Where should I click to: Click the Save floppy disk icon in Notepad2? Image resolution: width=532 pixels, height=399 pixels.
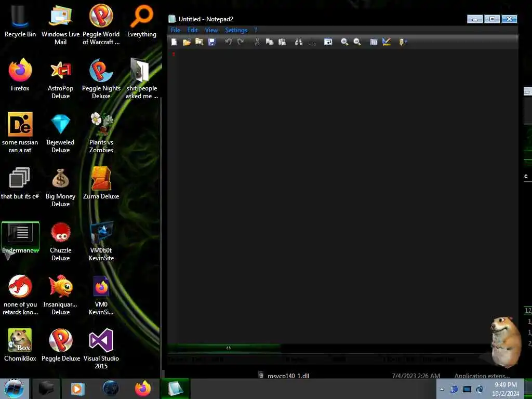[212, 42]
